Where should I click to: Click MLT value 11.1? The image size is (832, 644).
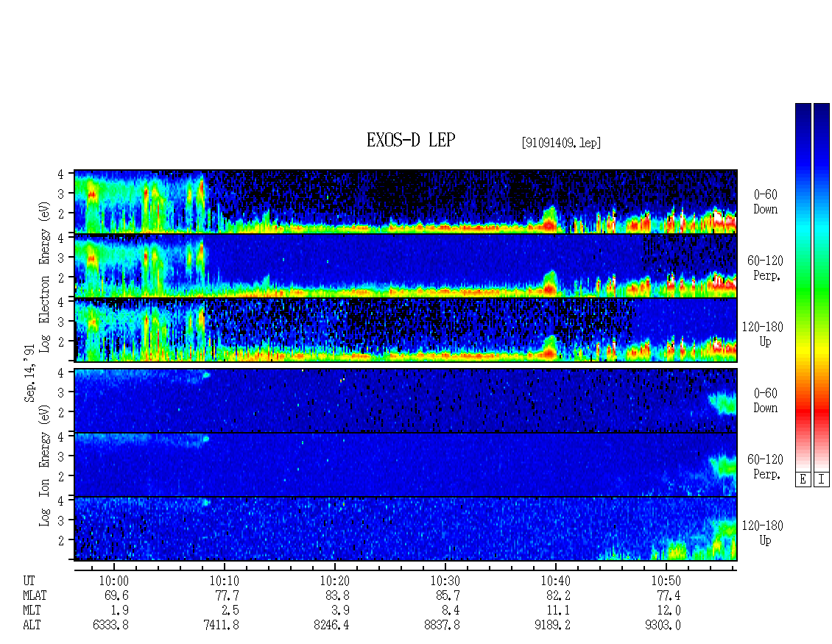click(x=557, y=611)
